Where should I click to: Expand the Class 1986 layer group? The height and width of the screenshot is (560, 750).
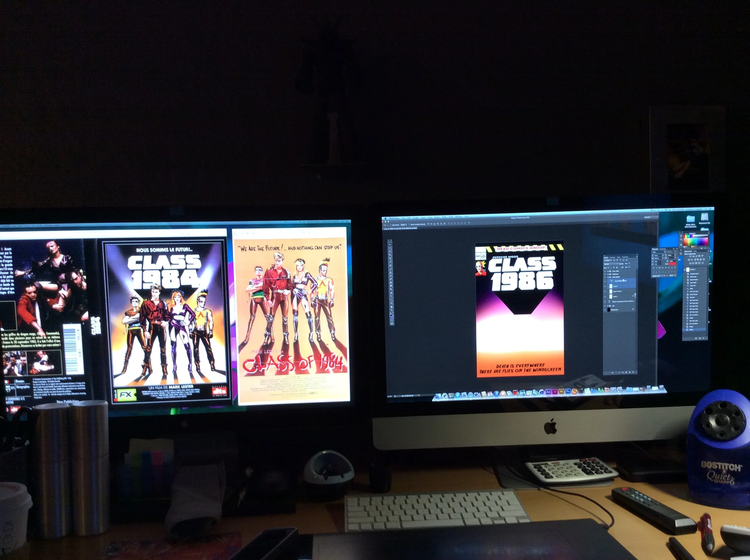[x=608, y=271]
